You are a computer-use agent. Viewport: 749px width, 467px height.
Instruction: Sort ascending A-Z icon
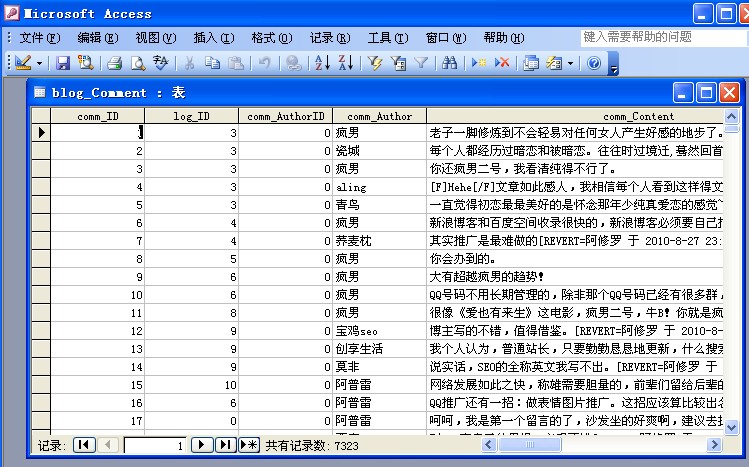click(322, 63)
